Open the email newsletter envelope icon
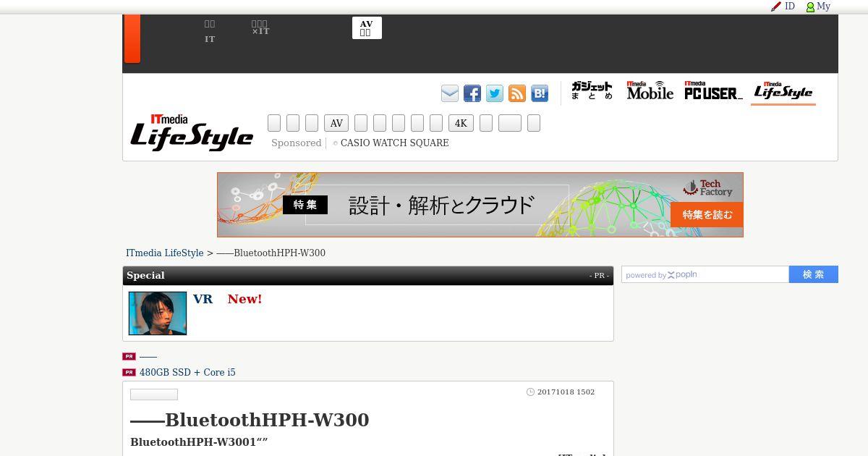 pos(450,93)
